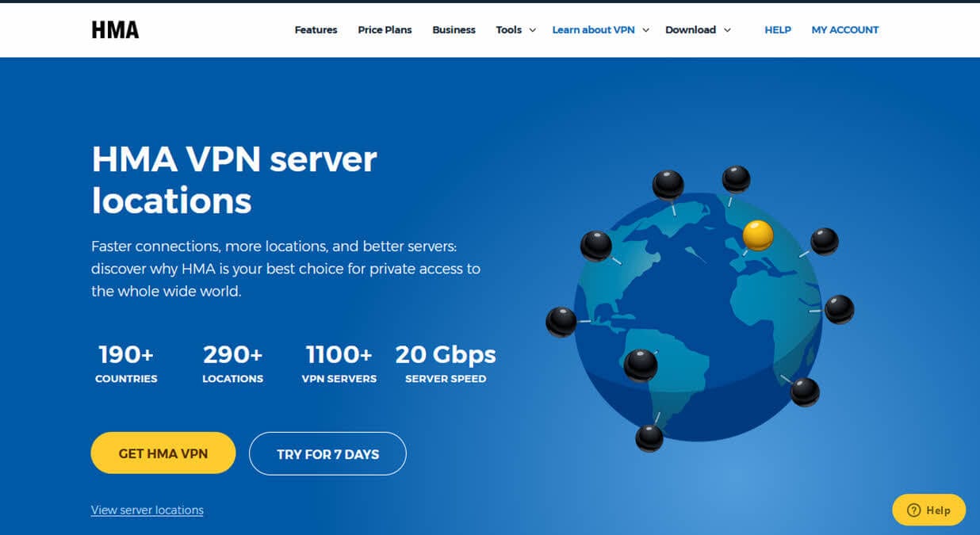Open Learn about VPN menu
This screenshot has width=980, height=535.
click(593, 30)
